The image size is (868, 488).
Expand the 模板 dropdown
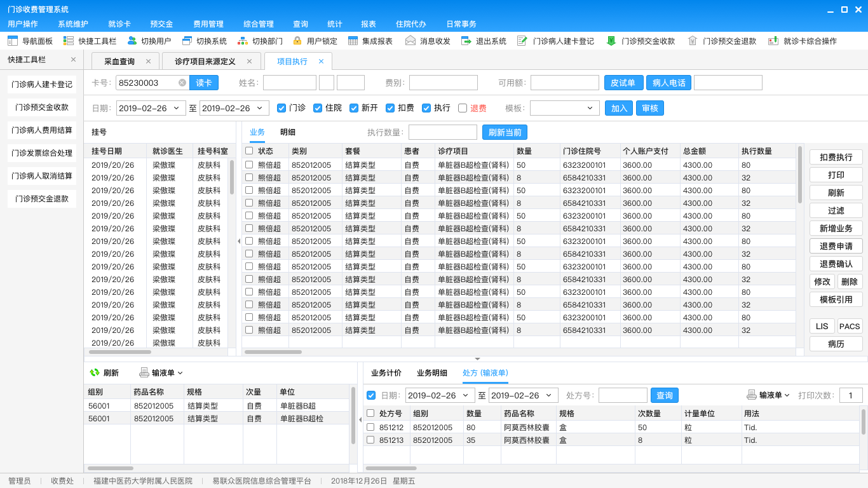tap(590, 108)
